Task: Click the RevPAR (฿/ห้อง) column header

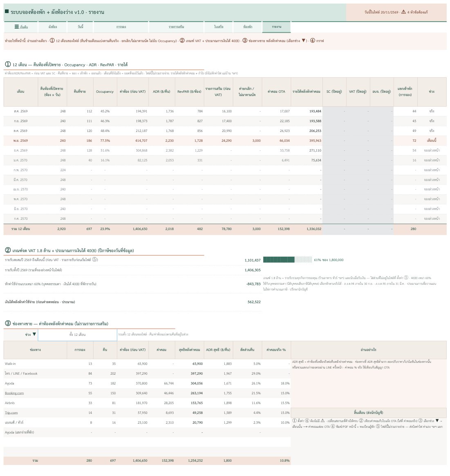Action: [190, 92]
